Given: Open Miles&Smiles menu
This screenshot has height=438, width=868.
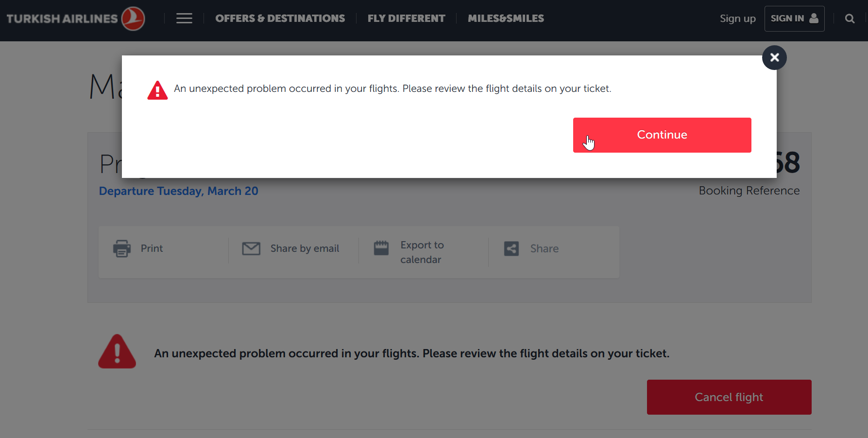Looking at the screenshot, I should tap(506, 18).
